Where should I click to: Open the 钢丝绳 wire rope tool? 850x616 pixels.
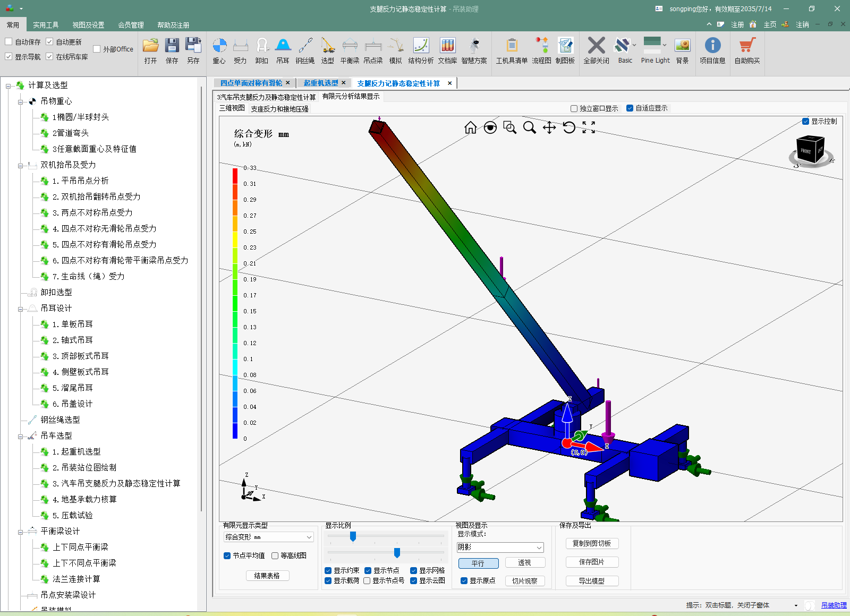(x=305, y=51)
